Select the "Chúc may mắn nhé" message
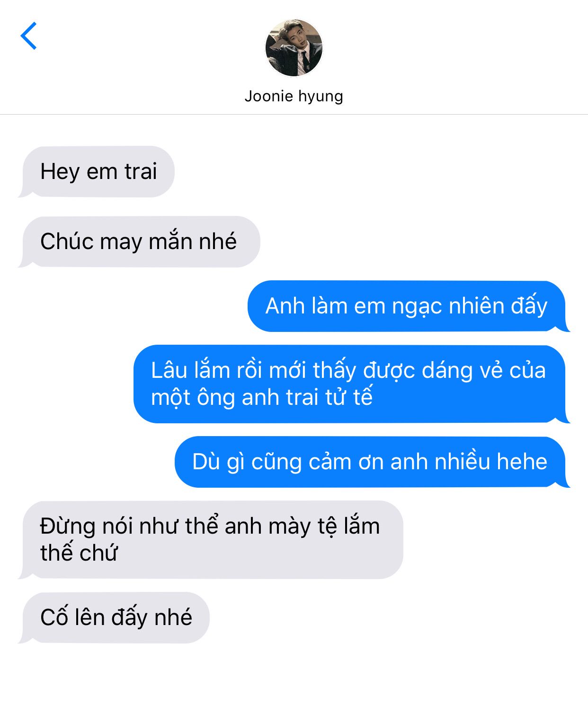The image size is (588, 706). tap(140, 241)
